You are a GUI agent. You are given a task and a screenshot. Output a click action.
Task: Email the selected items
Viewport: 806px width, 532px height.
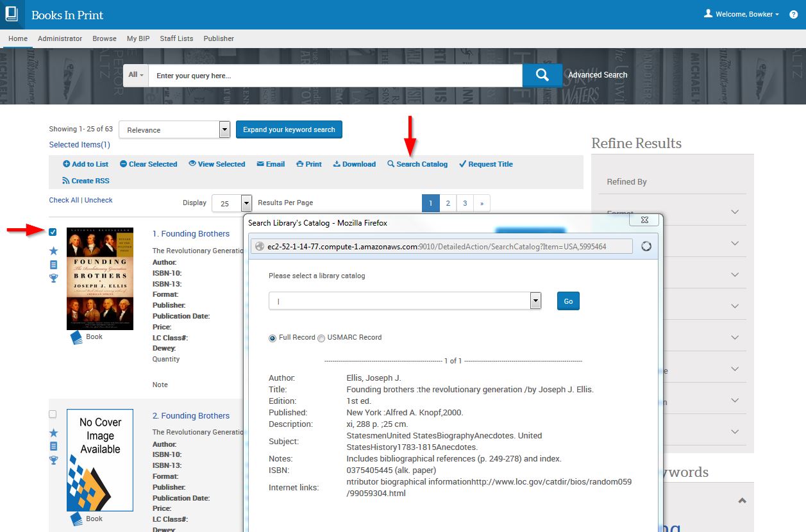tap(271, 164)
